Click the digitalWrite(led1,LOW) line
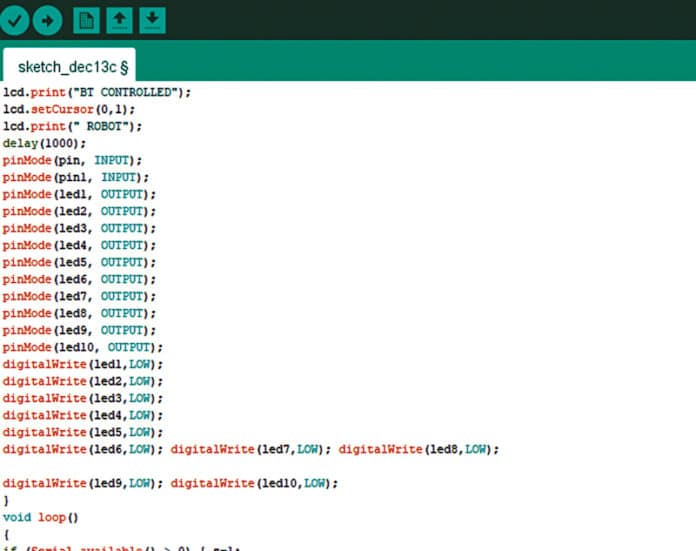Viewport: 696px width, 551px height. pos(82,364)
